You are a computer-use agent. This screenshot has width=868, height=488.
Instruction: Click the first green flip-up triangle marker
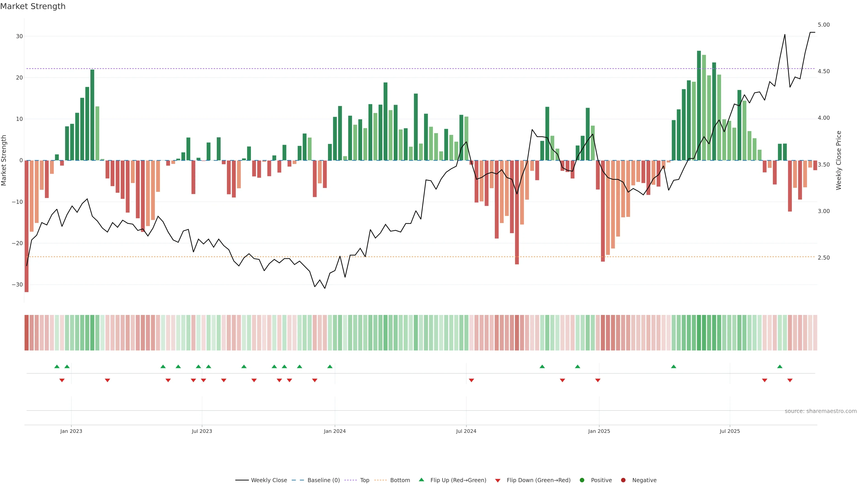57,366
